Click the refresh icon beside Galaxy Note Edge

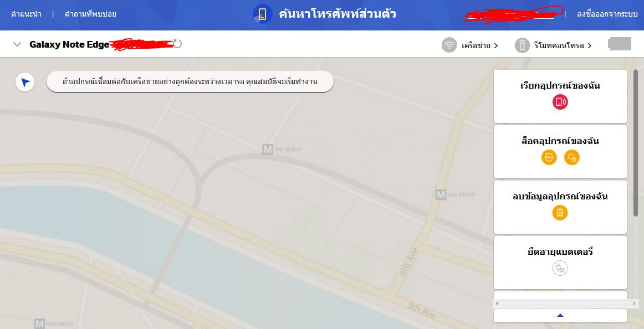tap(177, 44)
